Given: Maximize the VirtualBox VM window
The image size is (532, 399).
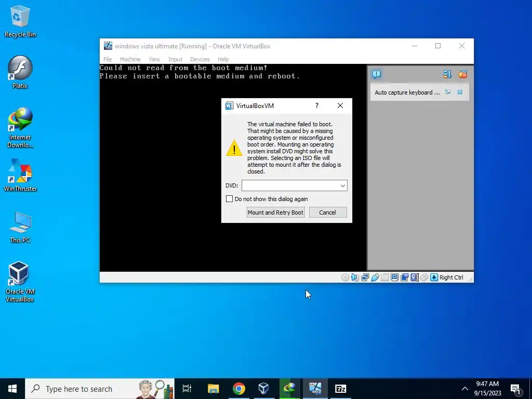Looking at the screenshot, I should coord(438,46).
